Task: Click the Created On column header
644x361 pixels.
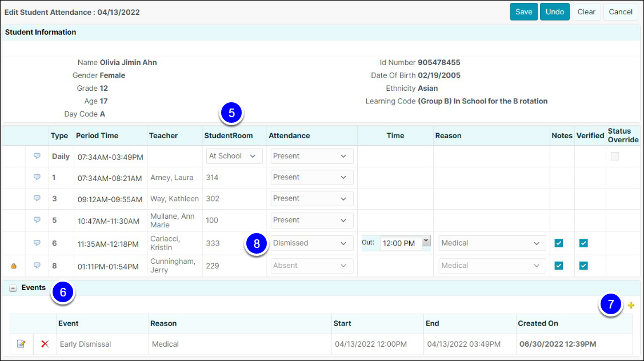Action: tap(538, 323)
